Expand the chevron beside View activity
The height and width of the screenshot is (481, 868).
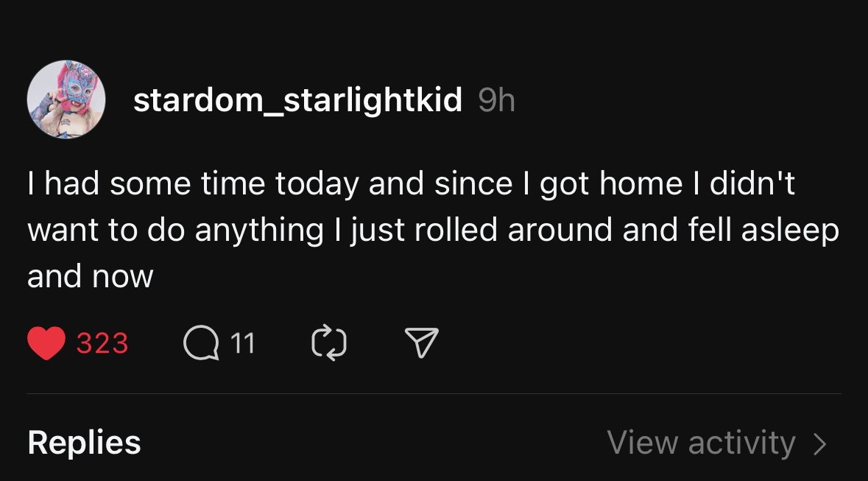tap(820, 443)
